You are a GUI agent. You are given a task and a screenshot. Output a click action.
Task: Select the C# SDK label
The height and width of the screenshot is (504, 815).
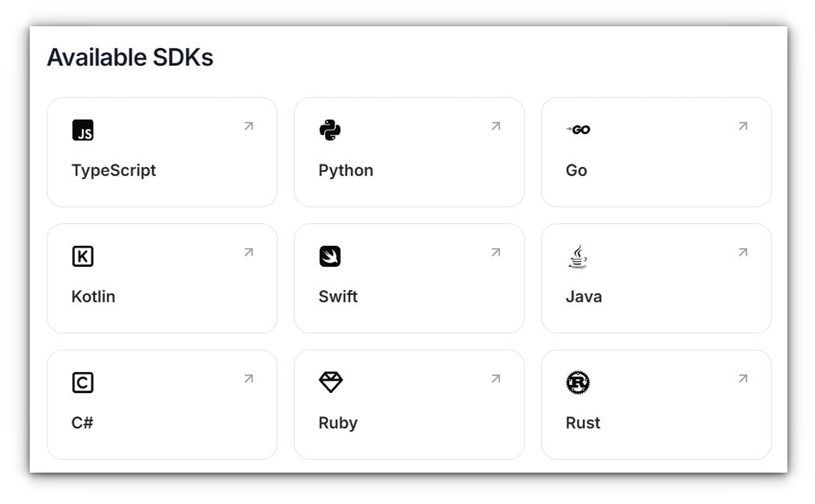[x=83, y=423]
